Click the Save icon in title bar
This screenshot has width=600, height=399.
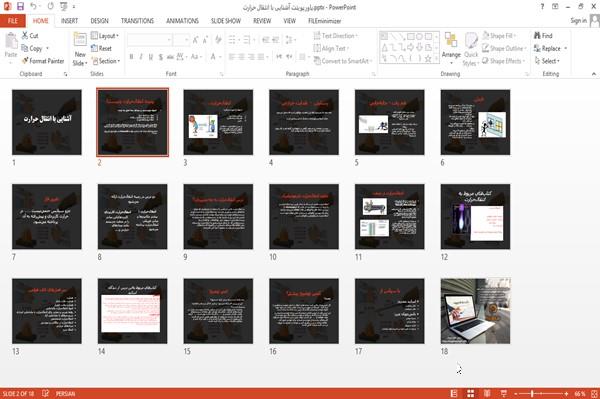coord(20,7)
